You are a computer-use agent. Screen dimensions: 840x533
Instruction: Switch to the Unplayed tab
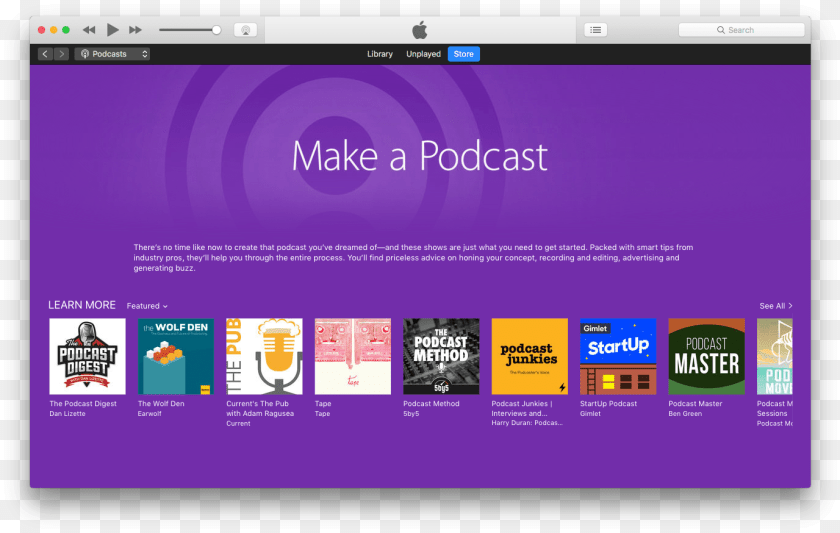pos(423,54)
